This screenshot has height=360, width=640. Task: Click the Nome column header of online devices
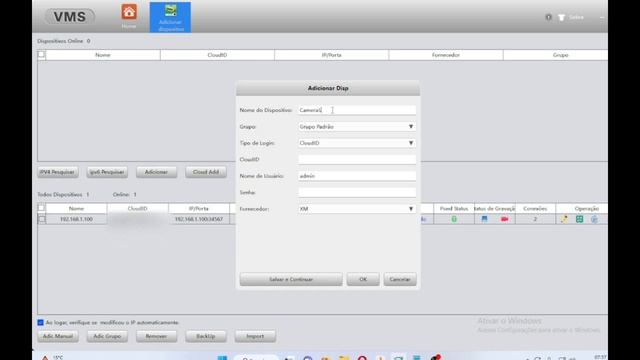point(103,55)
